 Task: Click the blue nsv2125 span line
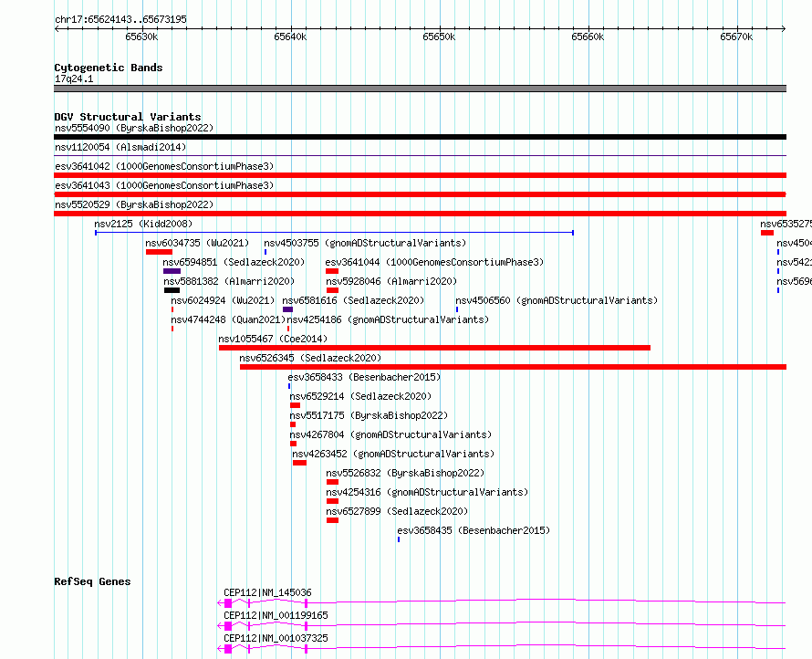335,233
